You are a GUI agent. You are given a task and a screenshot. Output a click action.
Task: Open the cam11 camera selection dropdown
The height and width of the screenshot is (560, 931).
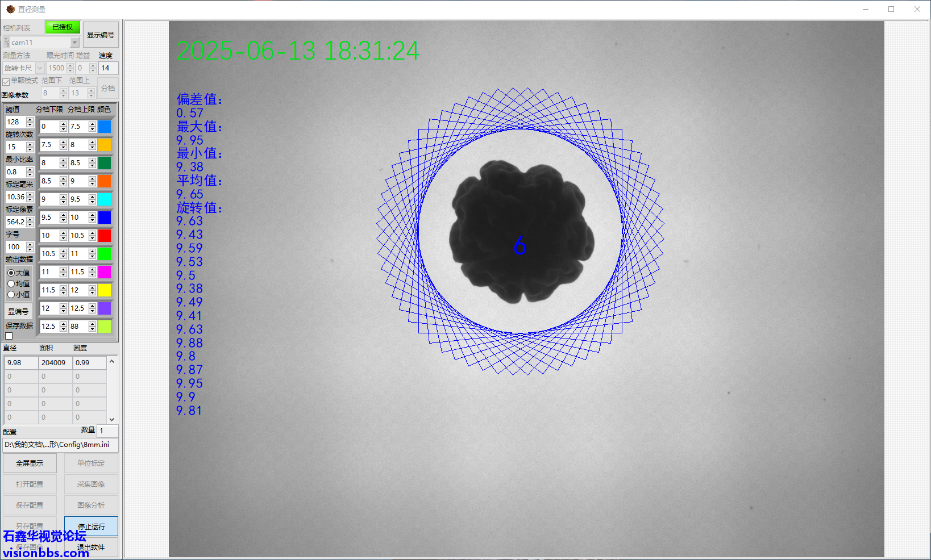[74, 42]
